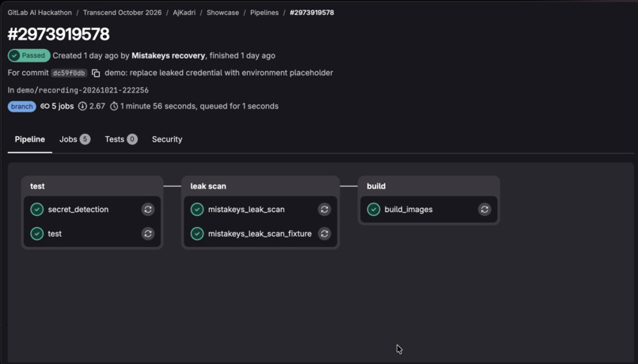Click the test stage header
The image size is (638, 364).
coord(37,186)
